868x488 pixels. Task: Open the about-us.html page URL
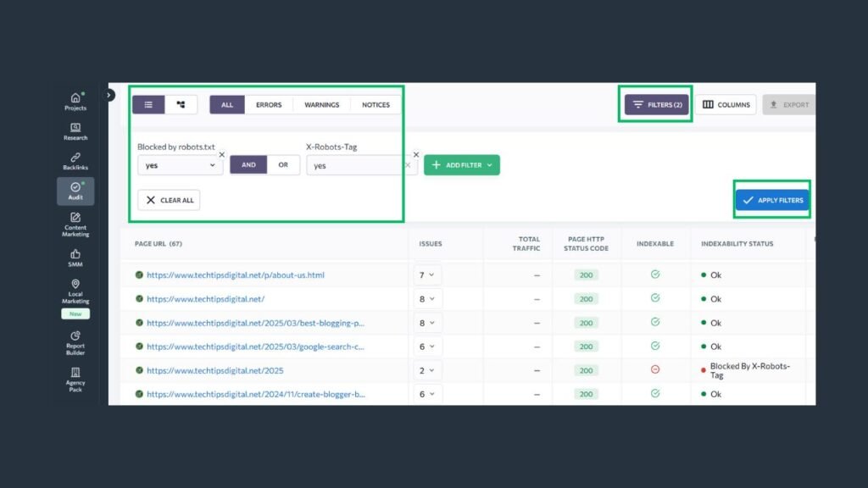(x=236, y=275)
